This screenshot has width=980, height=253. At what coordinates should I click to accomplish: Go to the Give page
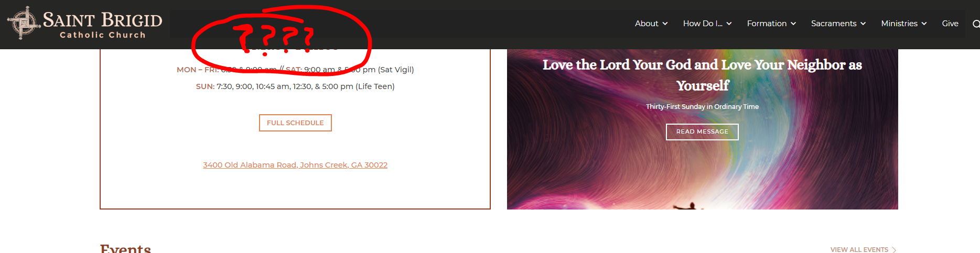coord(950,24)
